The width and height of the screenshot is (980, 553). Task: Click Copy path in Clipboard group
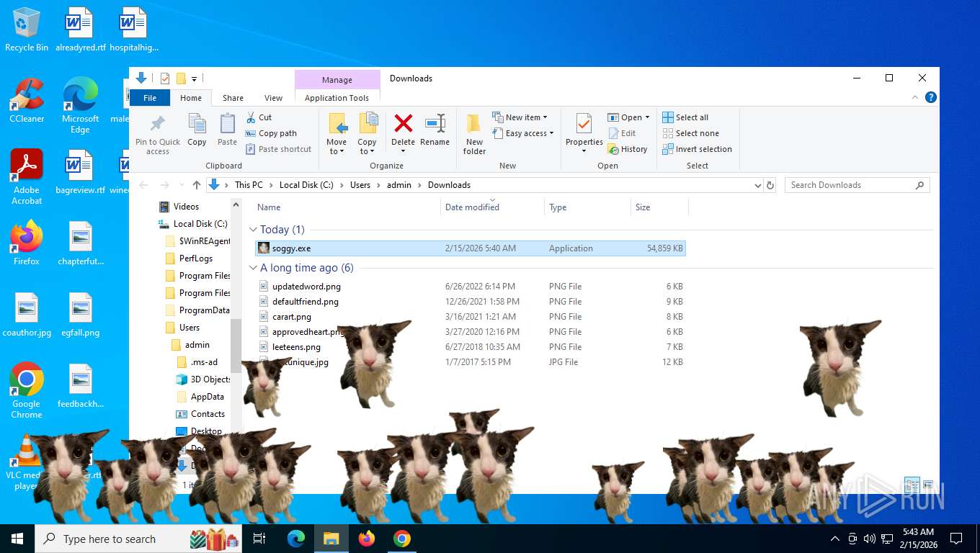(271, 133)
